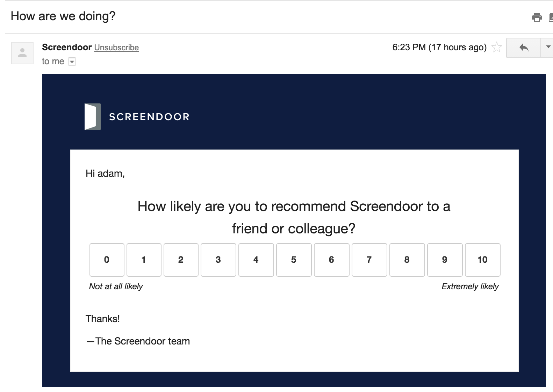The width and height of the screenshot is (553, 392).
Task: Choose score 4
Action: point(256,260)
